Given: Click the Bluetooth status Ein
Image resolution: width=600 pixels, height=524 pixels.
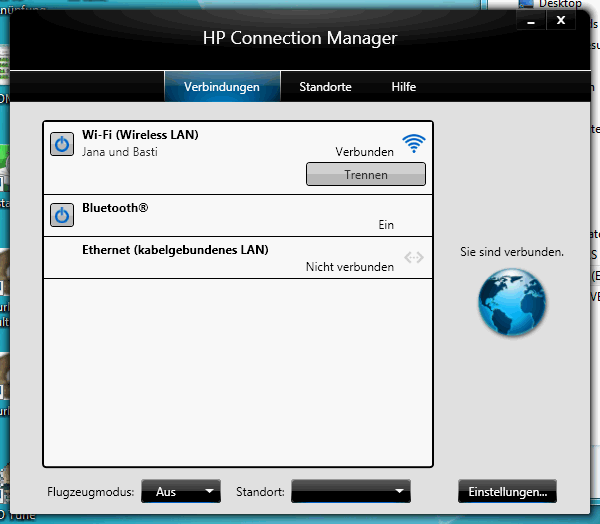Looking at the screenshot, I should tap(386, 225).
